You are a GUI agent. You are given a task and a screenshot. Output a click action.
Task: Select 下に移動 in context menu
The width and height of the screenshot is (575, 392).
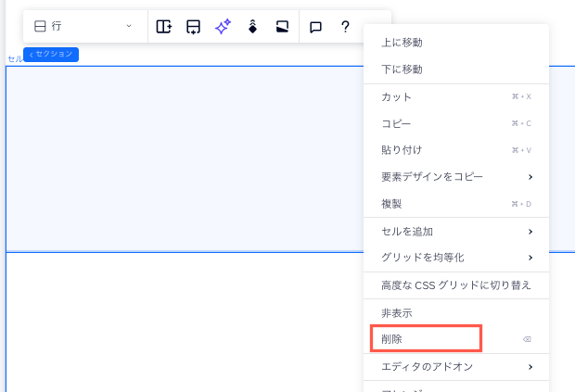pyautogui.click(x=456, y=70)
